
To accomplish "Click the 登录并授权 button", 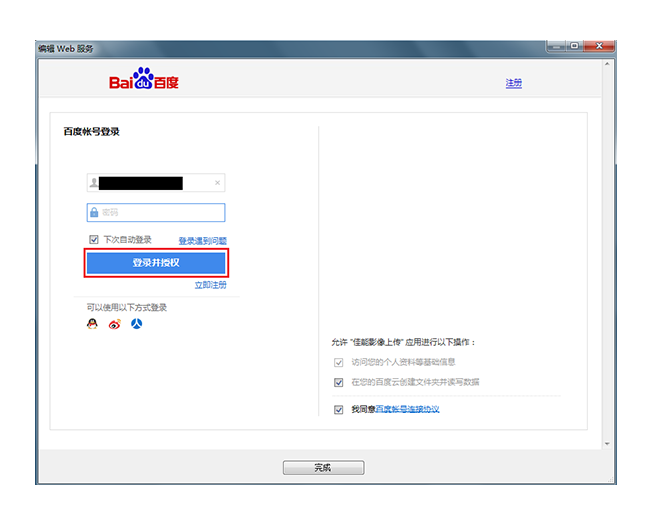I will tap(156, 263).
